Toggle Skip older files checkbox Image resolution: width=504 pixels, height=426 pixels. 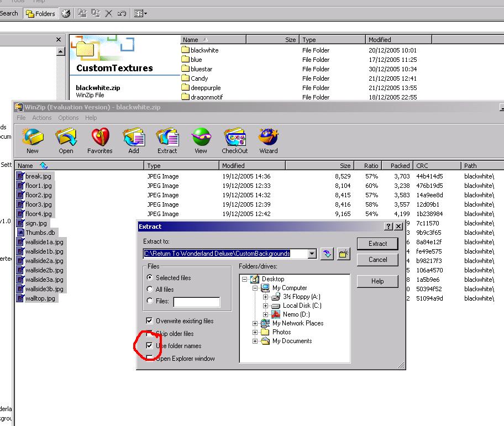pyautogui.click(x=149, y=334)
